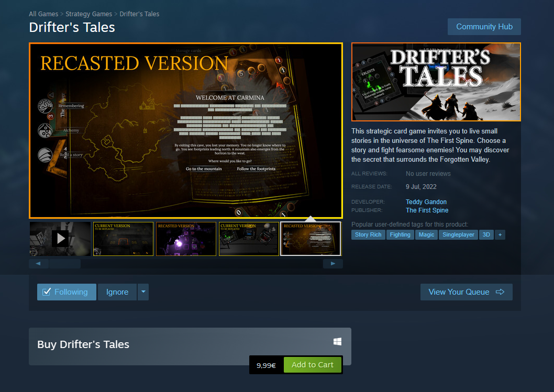
Task: Browse the 3D tag
Action: (x=486, y=234)
